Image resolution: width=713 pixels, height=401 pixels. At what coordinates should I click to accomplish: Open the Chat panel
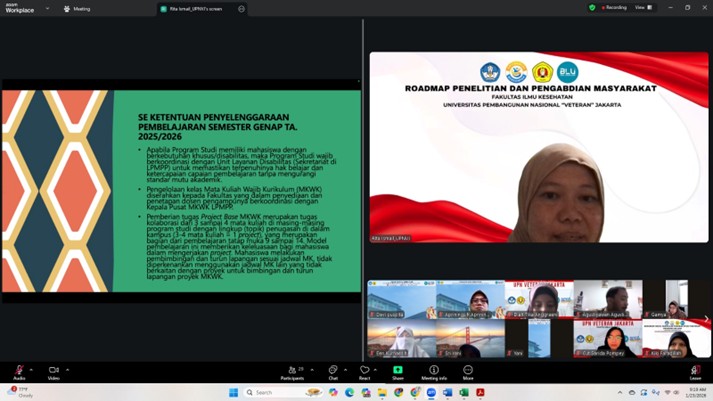(333, 372)
